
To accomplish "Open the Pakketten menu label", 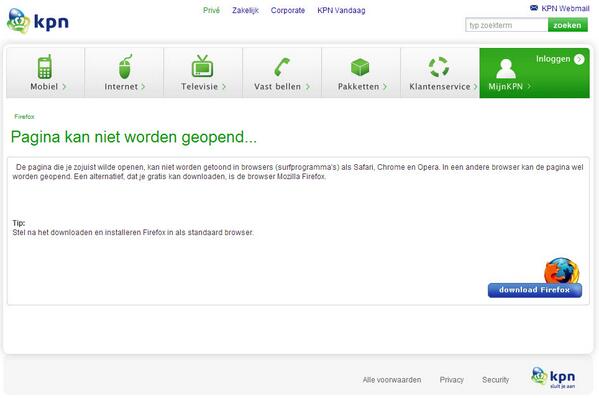I will 358,87.
